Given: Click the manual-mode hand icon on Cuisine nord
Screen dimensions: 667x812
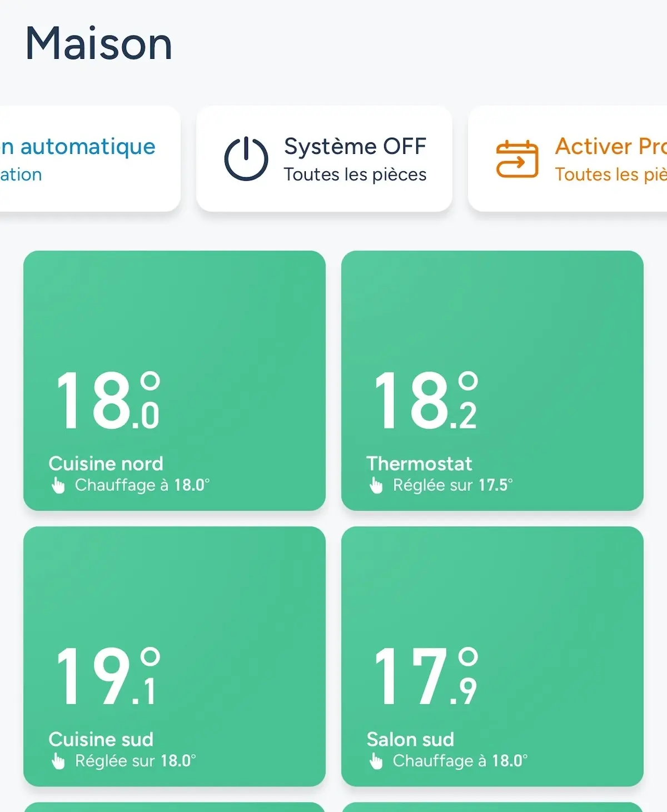Looking at the screenshot, I should [x=58, y=485].
